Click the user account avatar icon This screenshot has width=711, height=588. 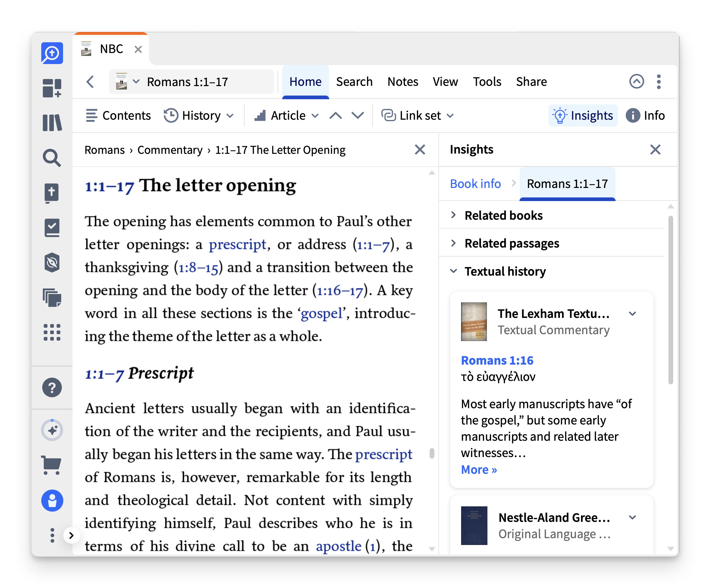tap(52, 500)
